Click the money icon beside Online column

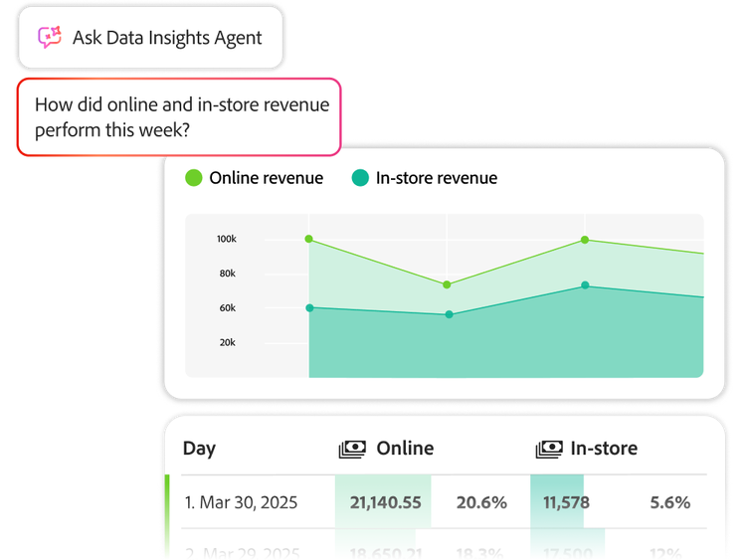point(352,449)
